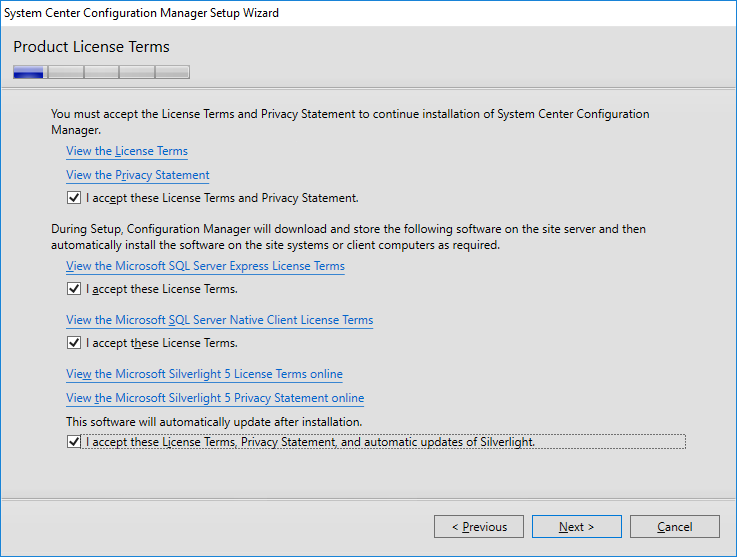Click the Product License Terms heading
Viewport: 737px width, 557px height.
coord(91,47)
